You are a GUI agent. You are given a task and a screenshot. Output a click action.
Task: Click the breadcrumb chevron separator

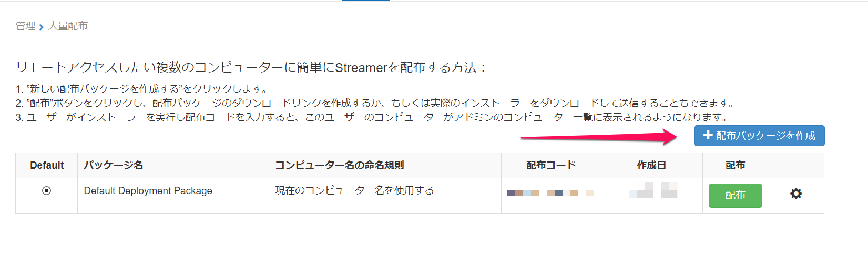42,27
